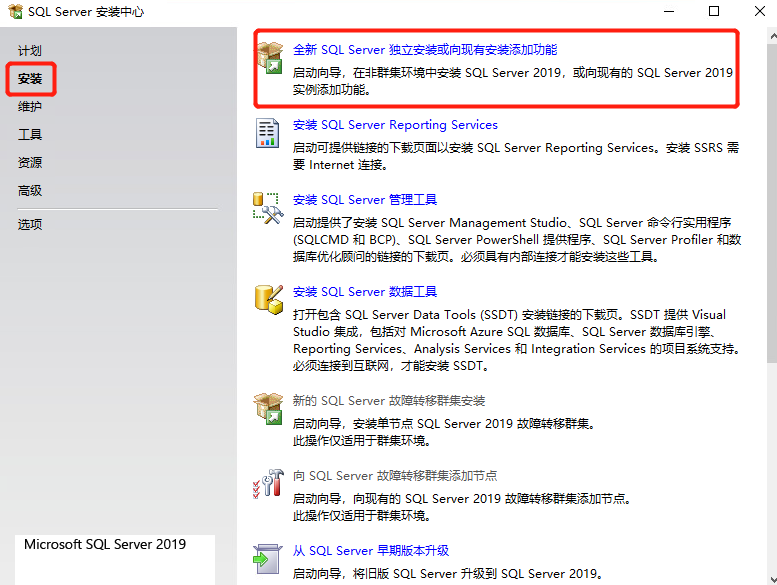Image resolution: width=777 pixels, height=585 pixels.
Task: Click the failover cluster installation box icon
Action: (268, 409)
